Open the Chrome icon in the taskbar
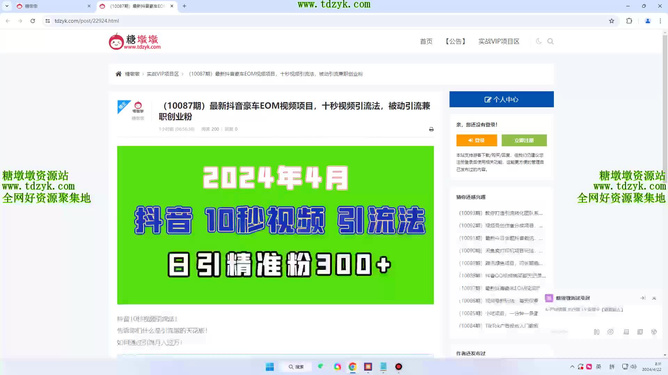Screen dimensions: 668x375 (352, 366)
